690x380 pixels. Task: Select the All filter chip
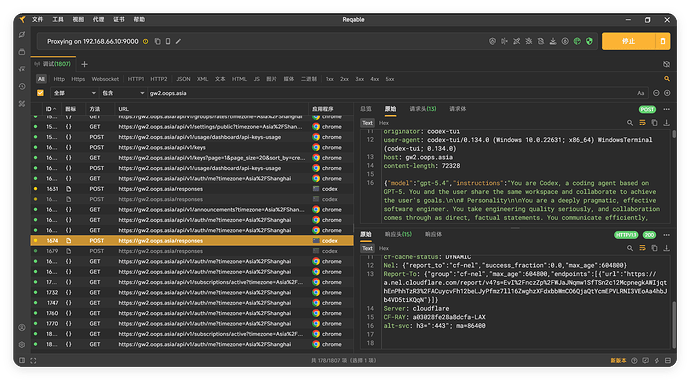(41, 79)
